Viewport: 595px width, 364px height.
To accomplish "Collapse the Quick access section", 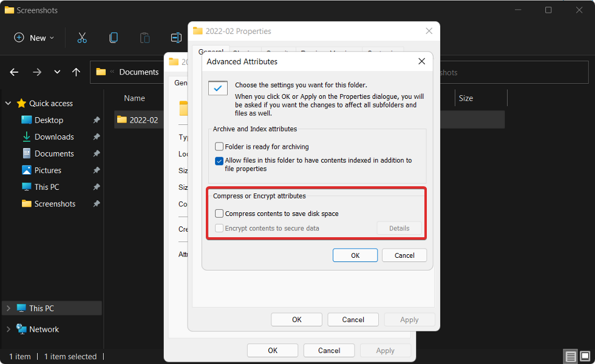I will click(x=8, y=103).
